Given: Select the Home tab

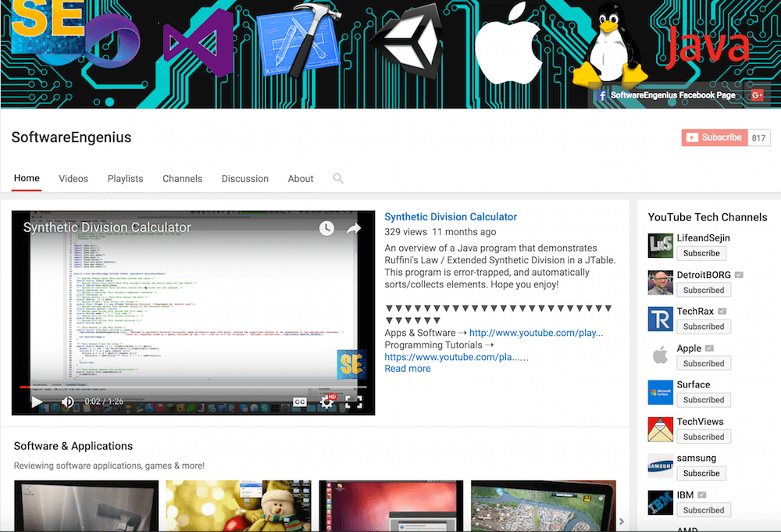Looking at the screenshot, I should [x=27, y=178].
